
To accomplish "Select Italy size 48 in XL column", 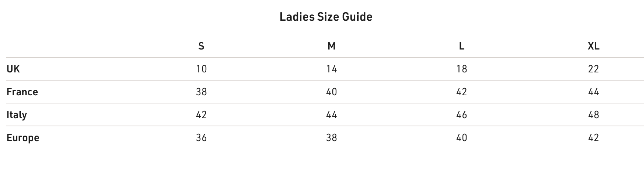I will point(593,115).
